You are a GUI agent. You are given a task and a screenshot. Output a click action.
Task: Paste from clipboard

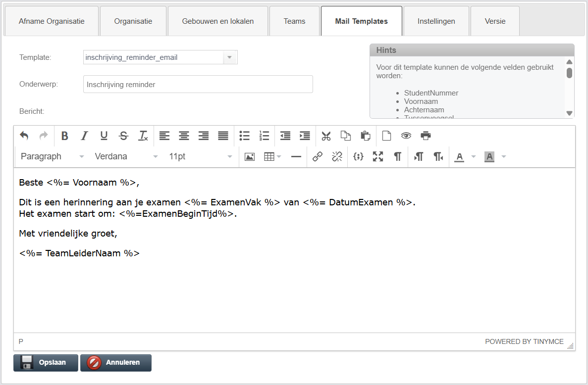pos(365,136)
